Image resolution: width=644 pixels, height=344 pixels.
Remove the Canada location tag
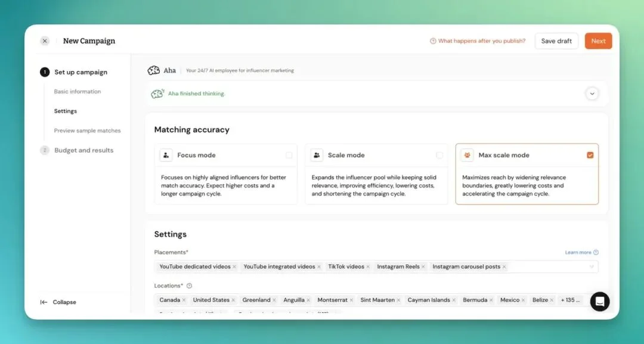(x=184, y=300)
